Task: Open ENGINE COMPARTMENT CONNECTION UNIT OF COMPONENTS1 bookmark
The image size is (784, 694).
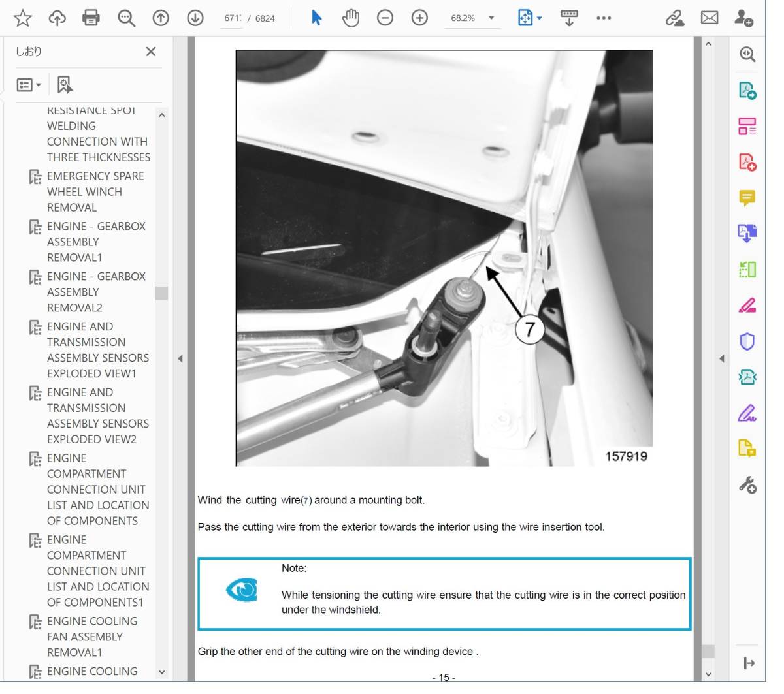Action: pyautogui.click(x=98, y=571)
